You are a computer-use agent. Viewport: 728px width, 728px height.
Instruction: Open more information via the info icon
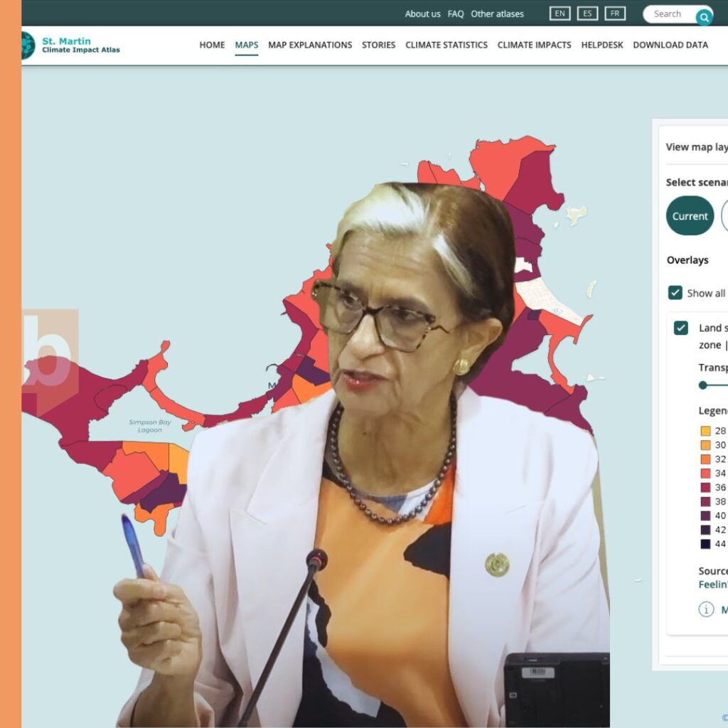point(706,609)
